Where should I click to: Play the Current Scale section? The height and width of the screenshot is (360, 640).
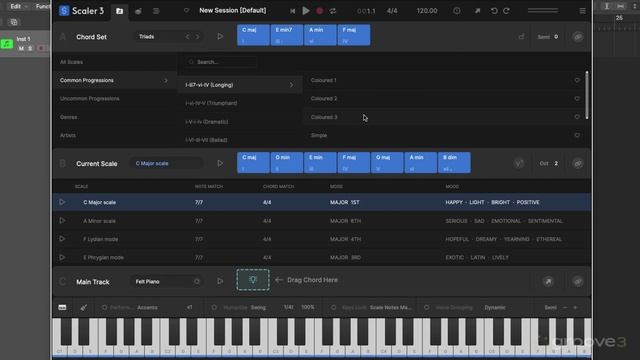click(220, 163)
